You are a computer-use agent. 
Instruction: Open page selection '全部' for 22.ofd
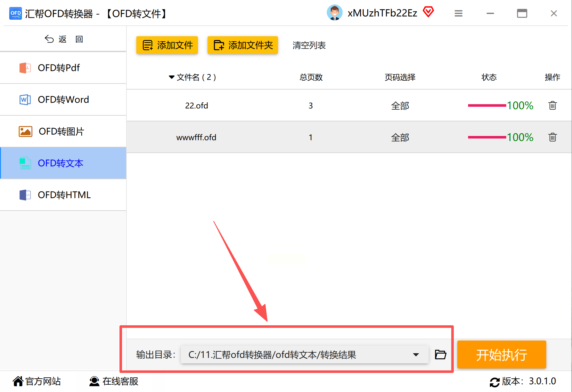point(400,105)
